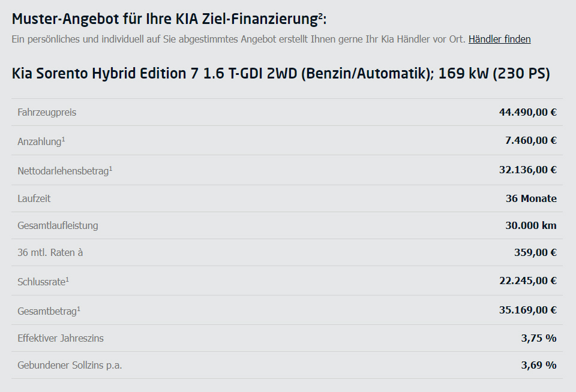
Task: Click the 36 mtl. Raten à label
Action: point(50,252)
